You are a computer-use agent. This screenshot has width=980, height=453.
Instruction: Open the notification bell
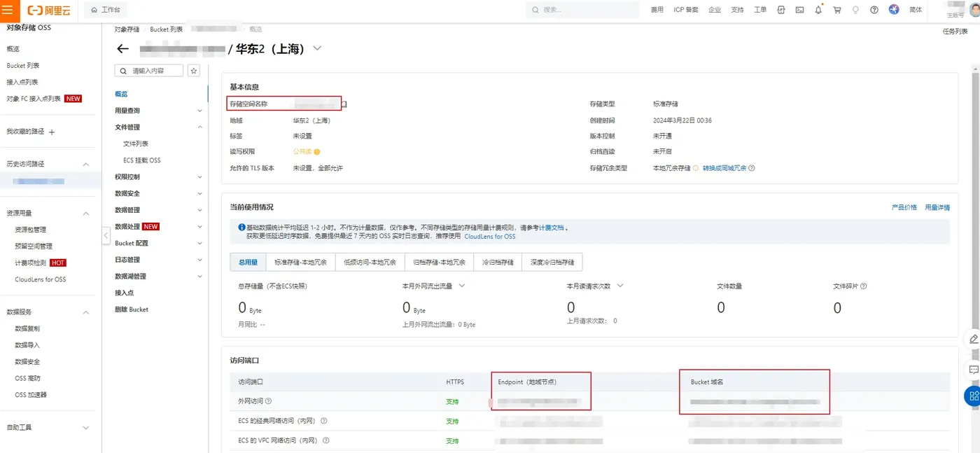pyautogui.click(x=818, y=10)
